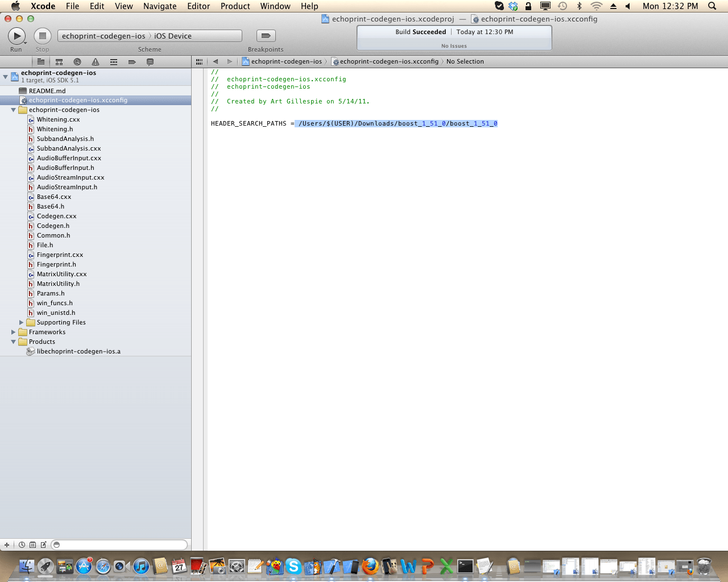The image size is (728, 582).
Task: Expand the Supporting Files group
Action: [21, 322]
